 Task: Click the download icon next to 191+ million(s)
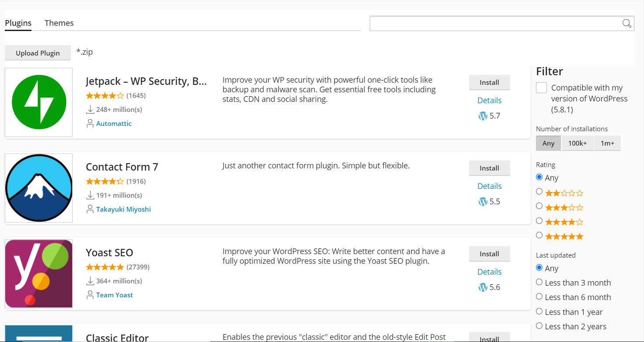[x=90, y=195]
